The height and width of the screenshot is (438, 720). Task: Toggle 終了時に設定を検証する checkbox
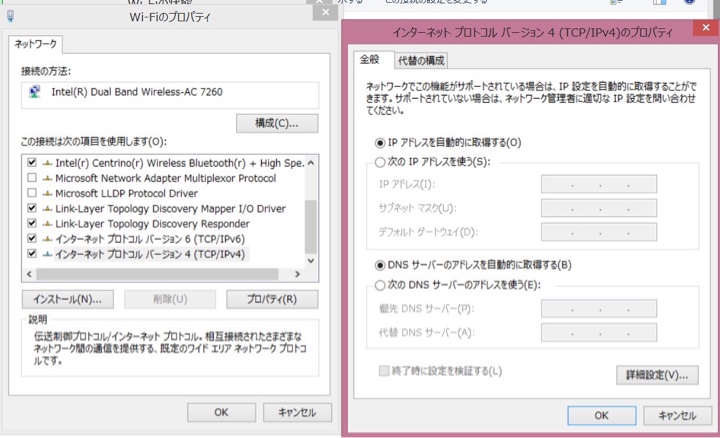pyautogui.click(x=384, y=371)
